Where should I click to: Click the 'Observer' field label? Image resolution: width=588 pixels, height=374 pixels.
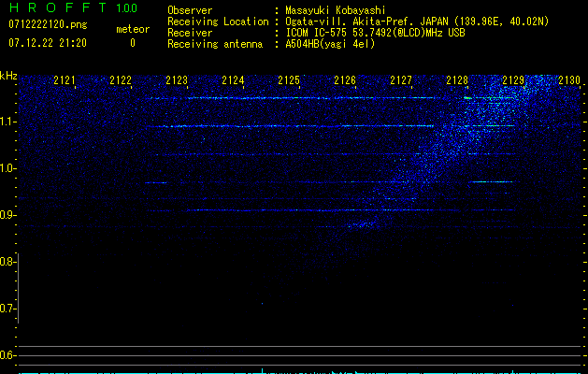tap(190, 10)
